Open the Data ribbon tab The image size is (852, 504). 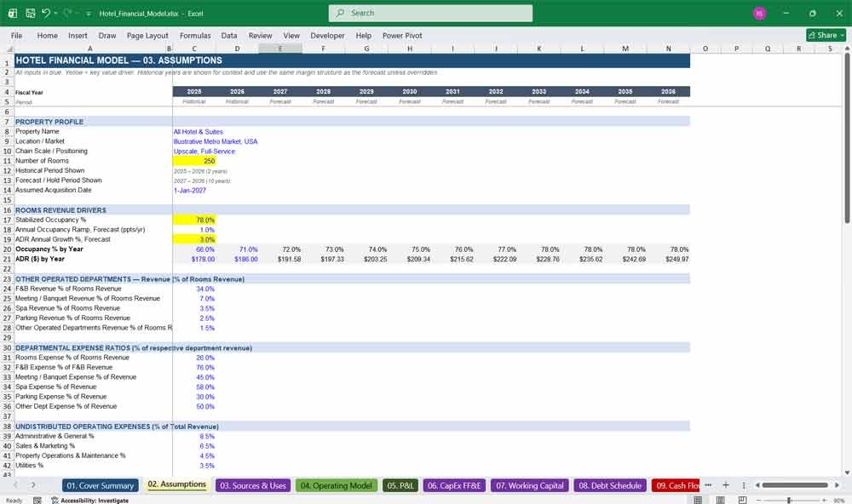[228, 35]
